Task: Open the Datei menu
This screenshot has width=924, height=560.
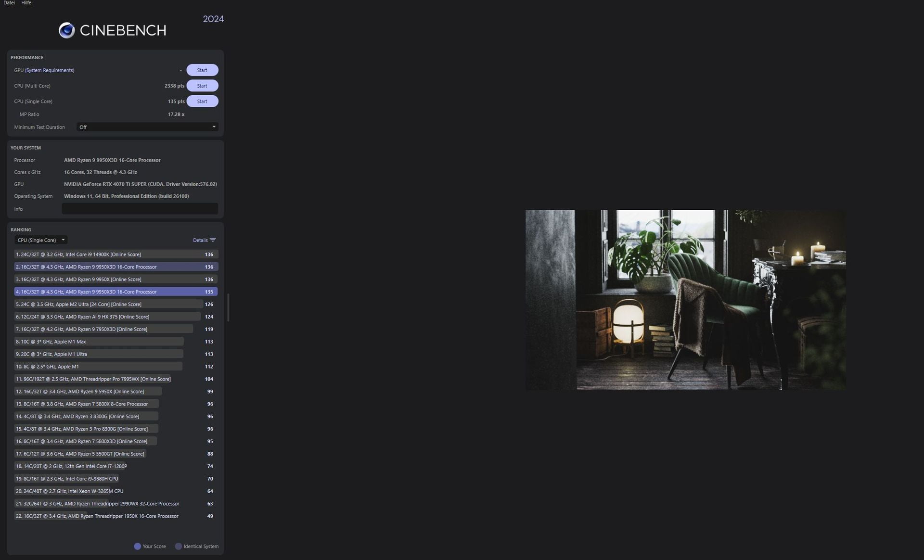Action: 9,3
